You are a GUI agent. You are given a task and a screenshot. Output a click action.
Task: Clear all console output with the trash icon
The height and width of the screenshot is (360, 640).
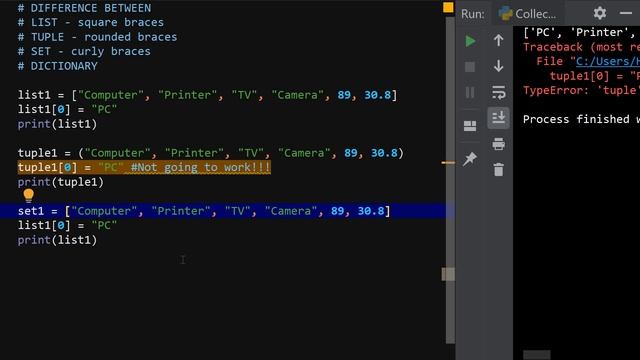[x=498, y=169]
